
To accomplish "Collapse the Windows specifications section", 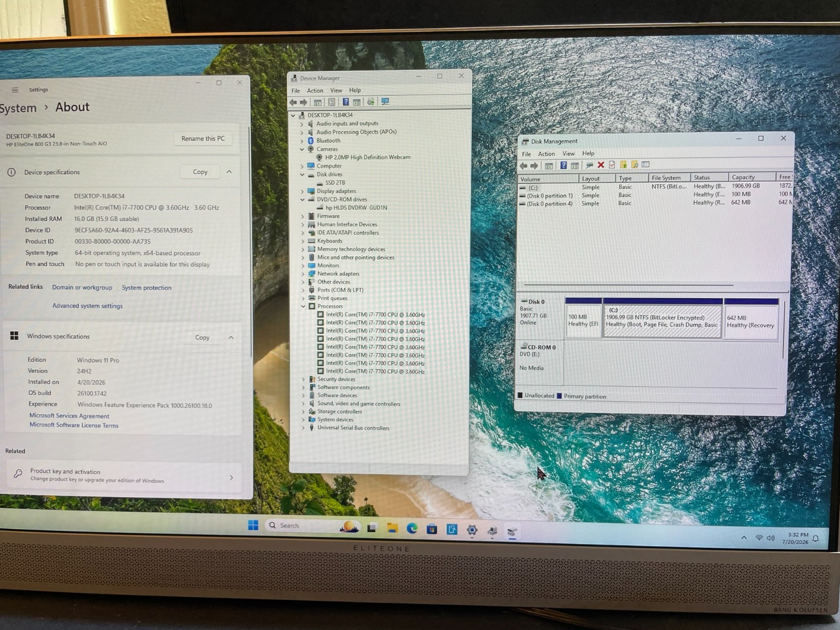I will (231, 338).
